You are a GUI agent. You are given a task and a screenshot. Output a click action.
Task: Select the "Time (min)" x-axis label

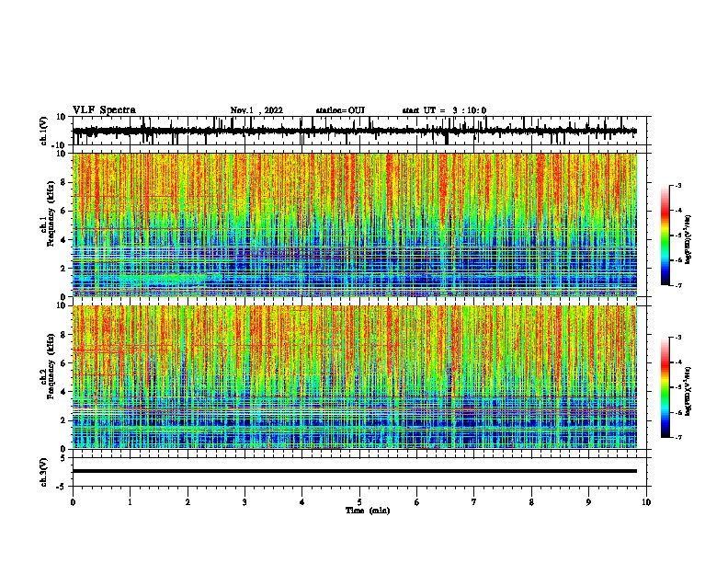click(x=368, y=511)
